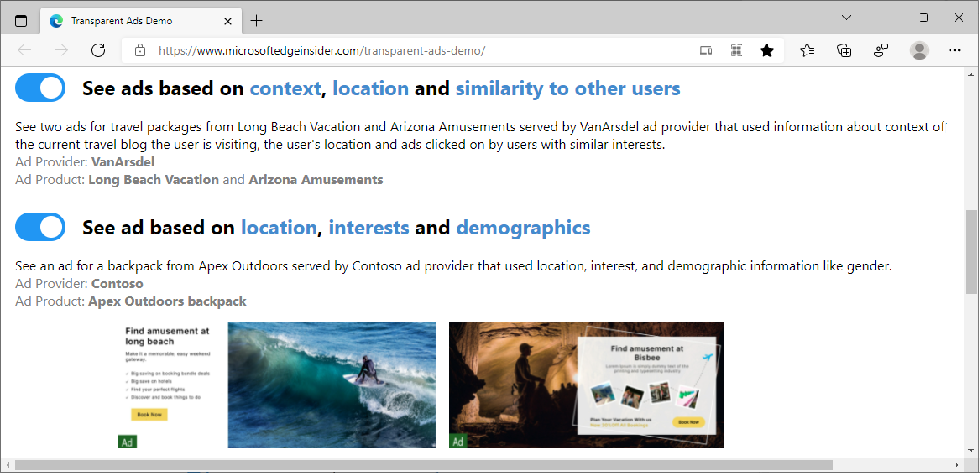
Task: Toggle off context, location ads switch
Action: click(x=40, y=88)
